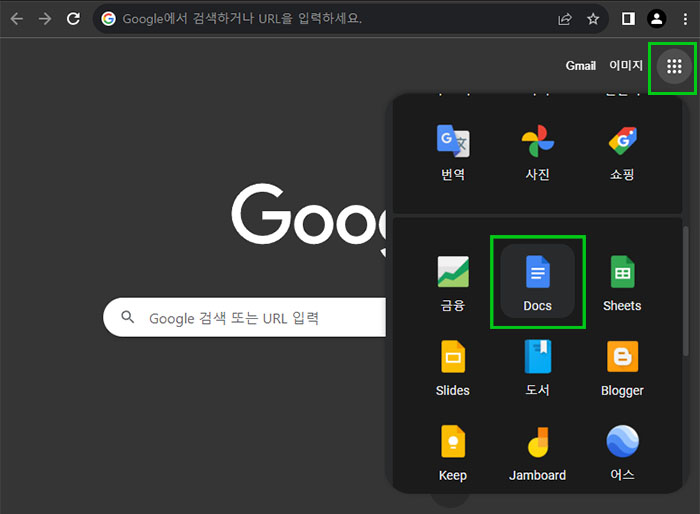The image size is (700, 514).
Task: Click the apps panel scrollbar
Action: pyautogui.click(x=685, y=291)
